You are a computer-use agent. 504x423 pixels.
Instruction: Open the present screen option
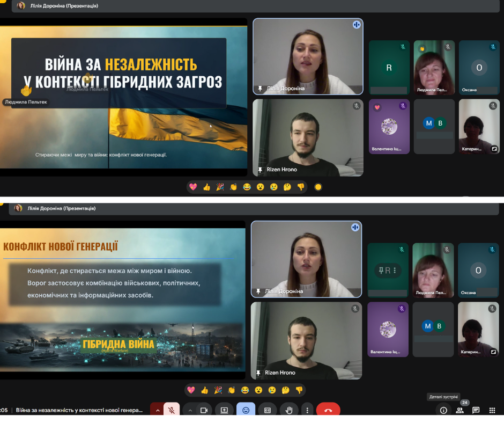pos(224,410)
